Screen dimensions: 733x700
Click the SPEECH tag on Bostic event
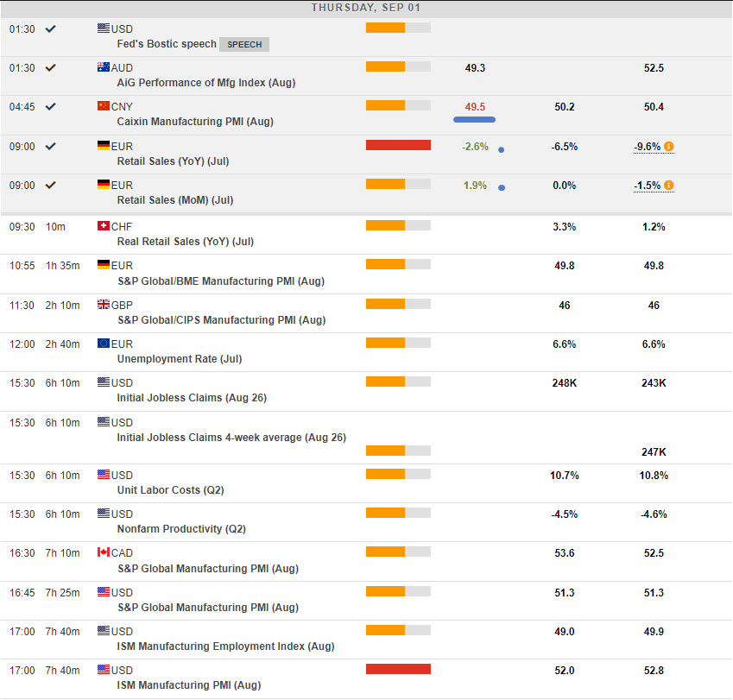243,44
